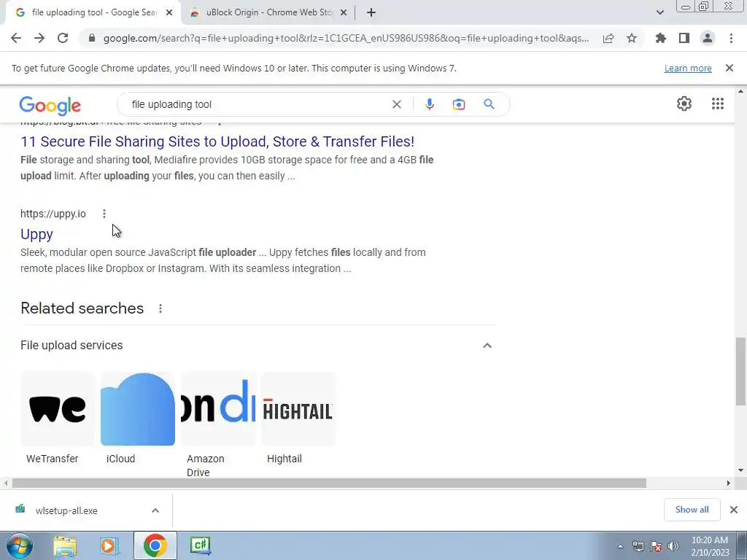The width and height of the screenshot is (747, 560).
Task: Collapse the File upload services section
Action: pyautogui.click(x=487, y=346)
